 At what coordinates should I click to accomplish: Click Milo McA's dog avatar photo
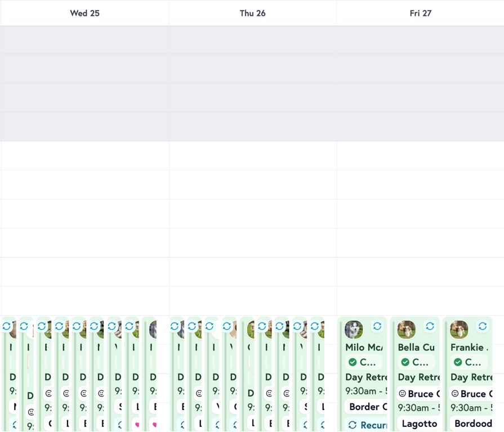point(354,329)
